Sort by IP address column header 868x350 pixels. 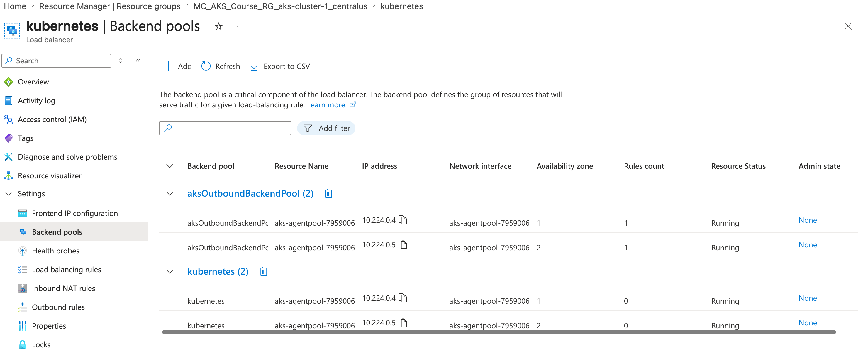point(379,166)
